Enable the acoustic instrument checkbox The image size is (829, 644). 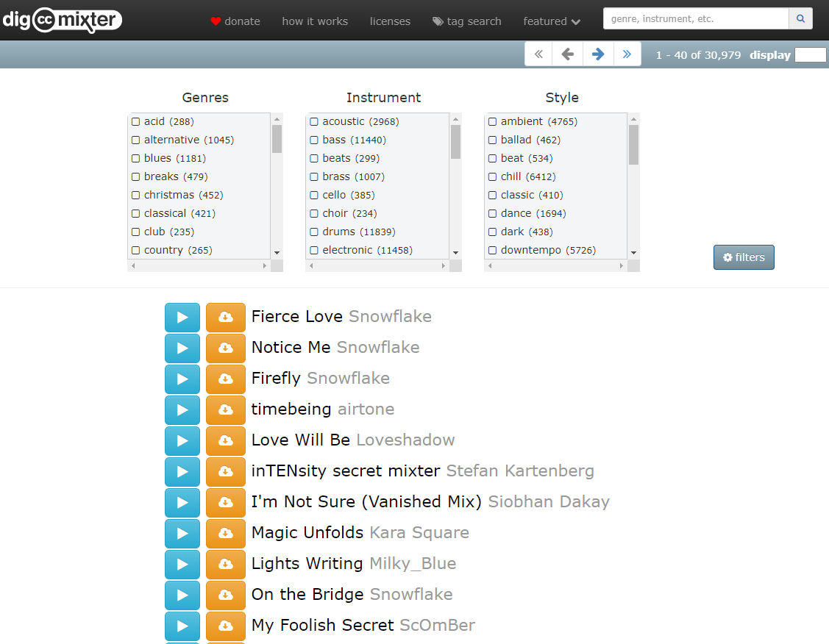point(314,122)
